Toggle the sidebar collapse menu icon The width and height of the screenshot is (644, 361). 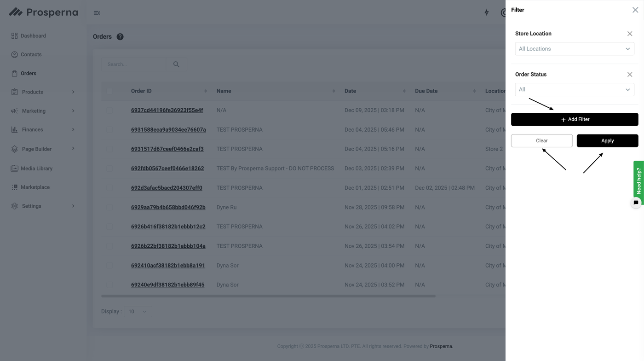click(97, 13)
